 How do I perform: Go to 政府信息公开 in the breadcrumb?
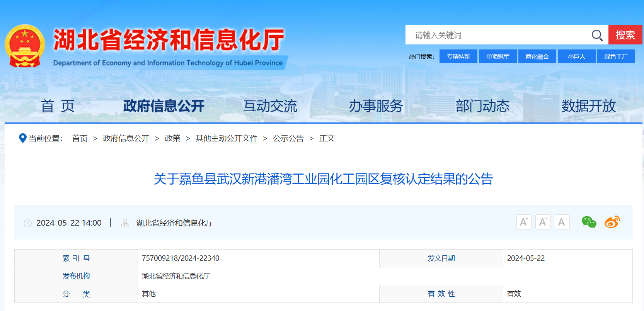click(126, 138)
